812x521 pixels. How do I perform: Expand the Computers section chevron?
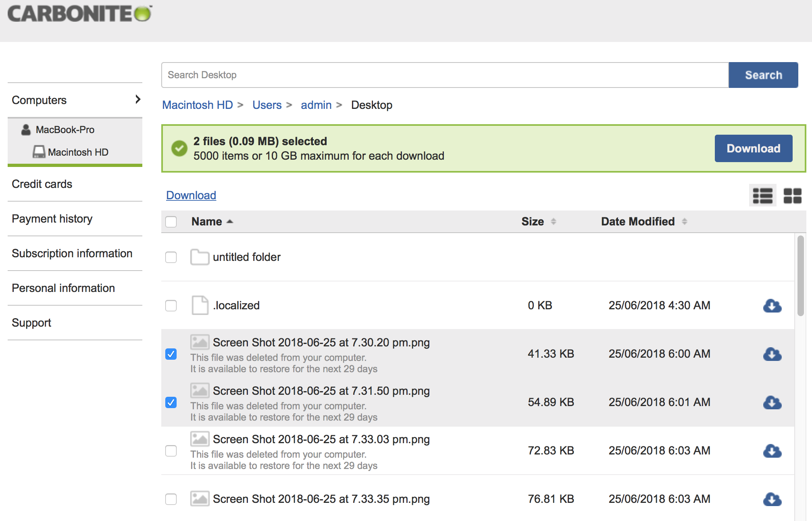point(137,99)
